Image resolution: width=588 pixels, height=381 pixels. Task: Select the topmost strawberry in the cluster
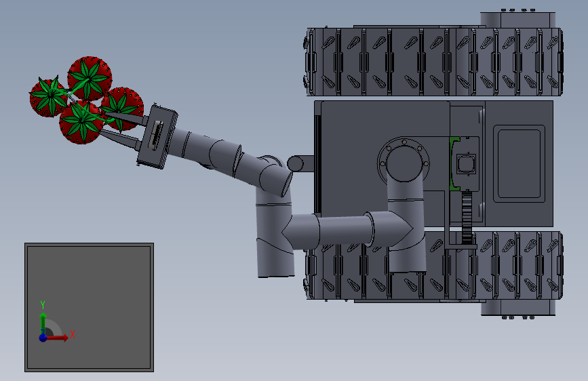coord(90,78)
